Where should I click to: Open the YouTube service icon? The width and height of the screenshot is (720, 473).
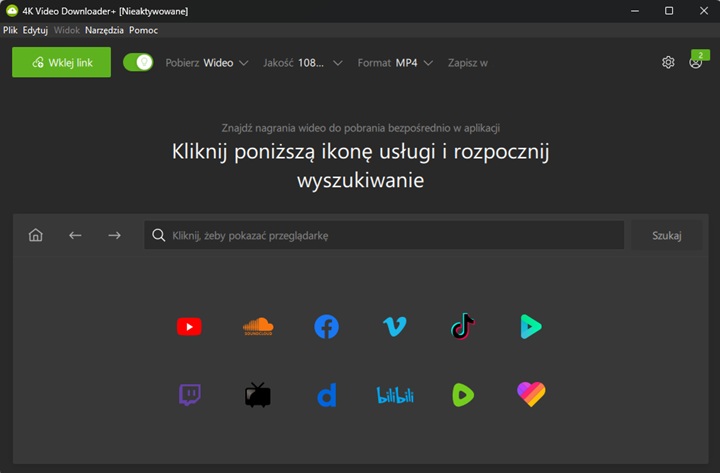click(x=189, y=326)
